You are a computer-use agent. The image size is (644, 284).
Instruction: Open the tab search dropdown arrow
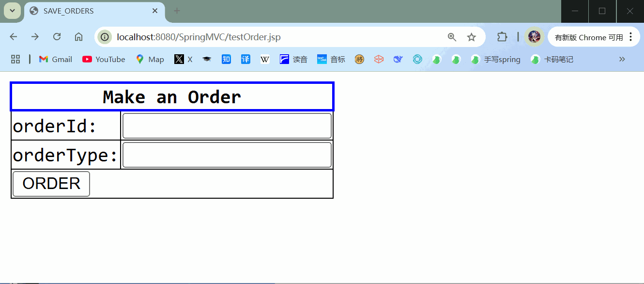[x=12, y=11]
